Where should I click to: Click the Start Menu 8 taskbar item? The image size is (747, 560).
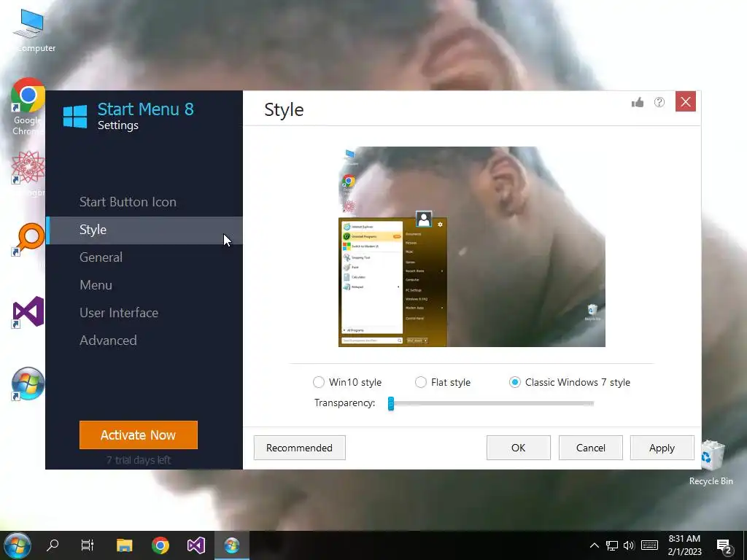tap(231, 545)
